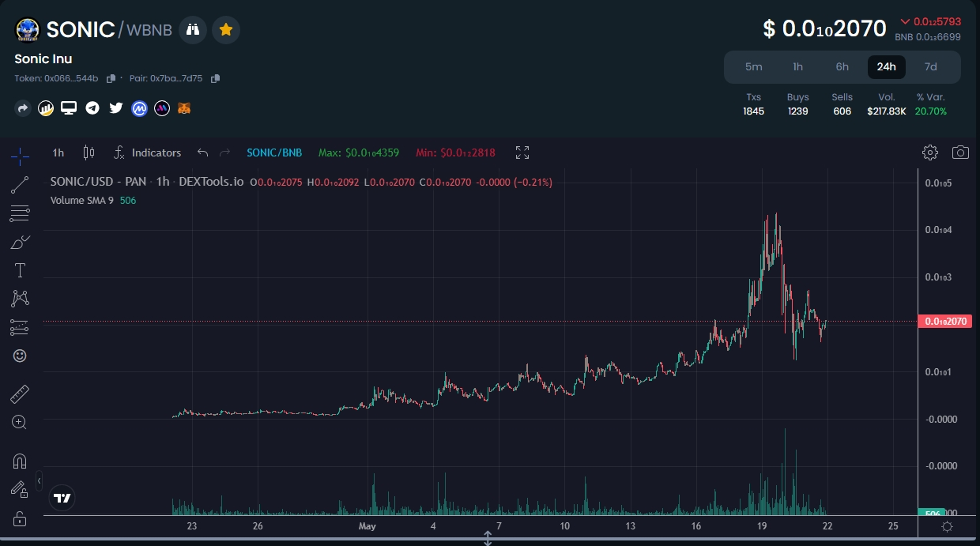Click the volume 506 label on axis
This screenshot has width=980, height=546.
coord(933,513)
